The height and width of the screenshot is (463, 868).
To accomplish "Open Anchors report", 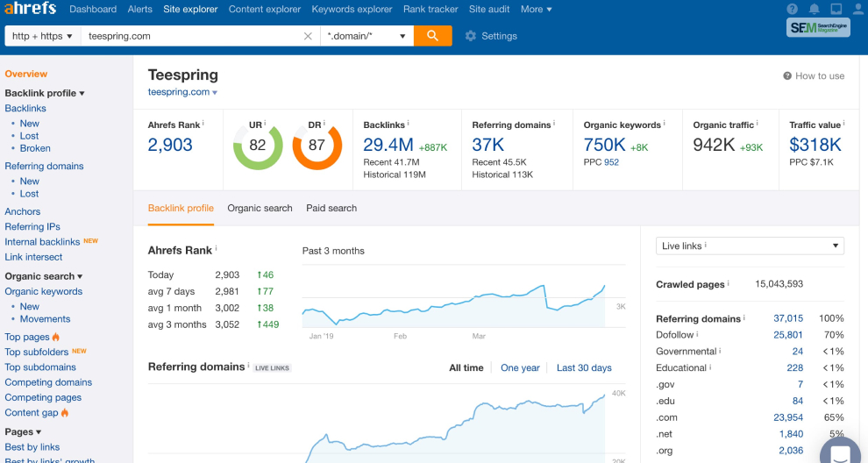I will [23, 211].
